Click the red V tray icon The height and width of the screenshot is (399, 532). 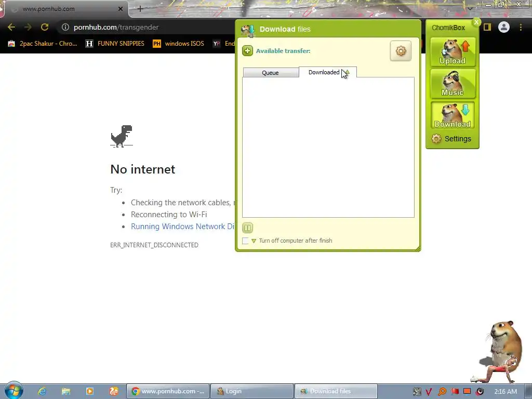click(429, 392)
